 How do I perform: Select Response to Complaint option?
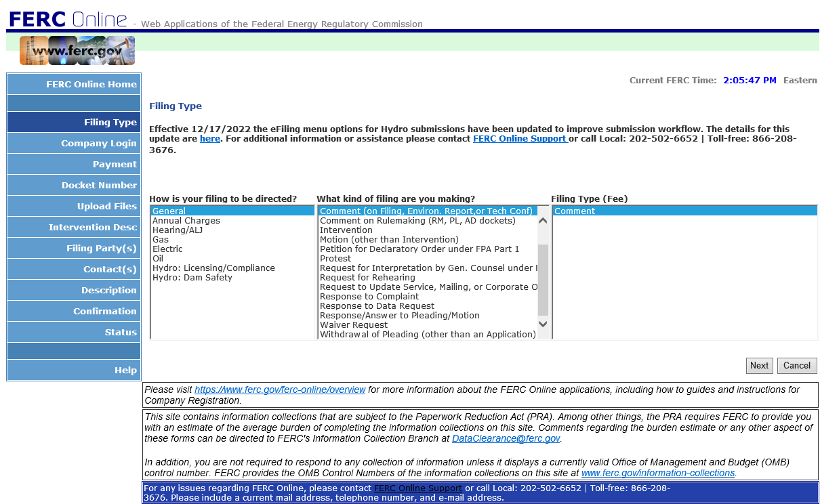428,297
